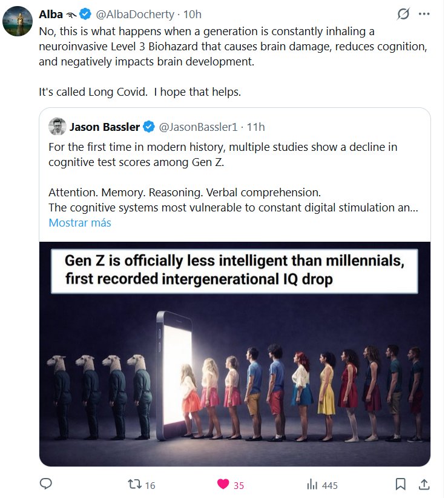Share the post via share icon
This screenshot has height=498, width=448.
point(424,484)
